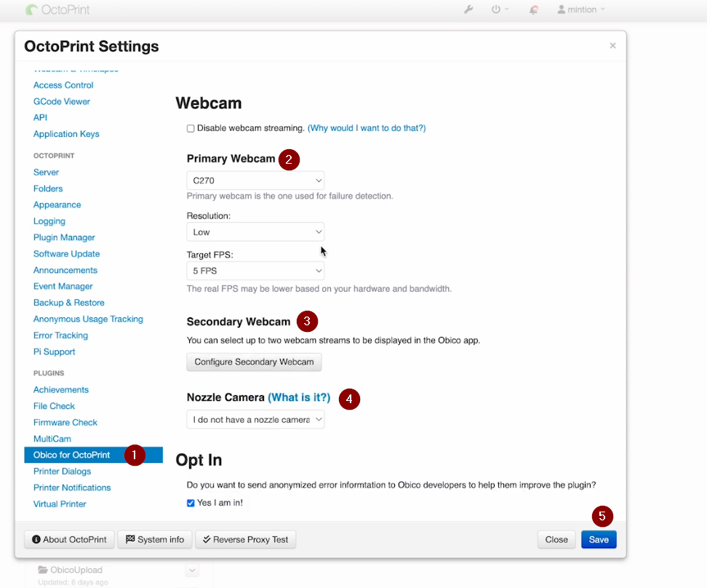The width and height of the screenshot is (707, 588).
Task: Open Primary Webcam C270 dropdown
Action: (x=255, y=180)
